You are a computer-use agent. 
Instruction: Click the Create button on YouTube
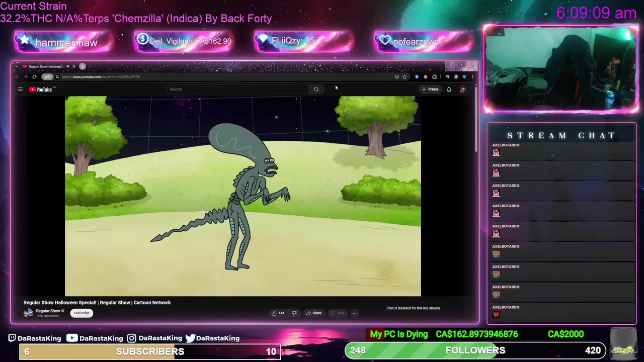pyautogui.click(x=431, y=89)
